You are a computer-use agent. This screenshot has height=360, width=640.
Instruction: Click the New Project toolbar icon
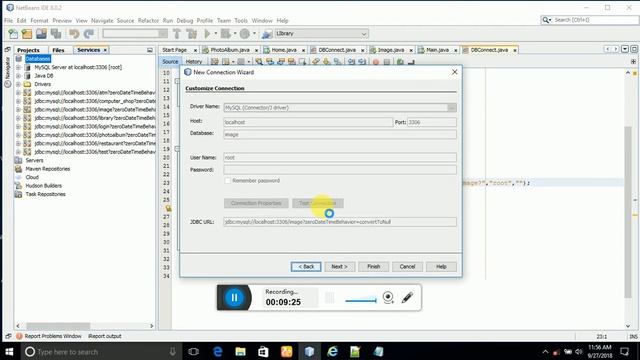27,33
